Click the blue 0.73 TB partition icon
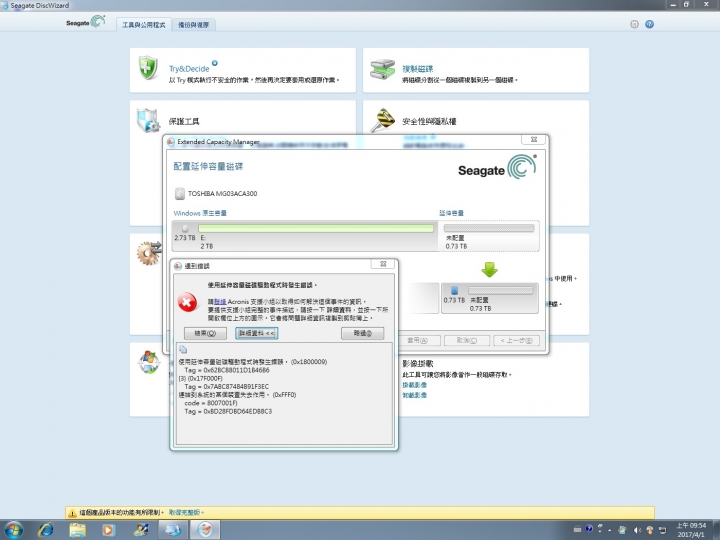This screenshot has width=720, height=540. (x=455, y=290)
